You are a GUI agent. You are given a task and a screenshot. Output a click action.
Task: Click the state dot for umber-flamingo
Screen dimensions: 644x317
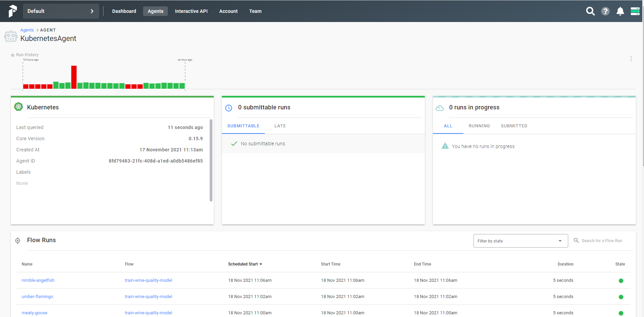(621, 297)
